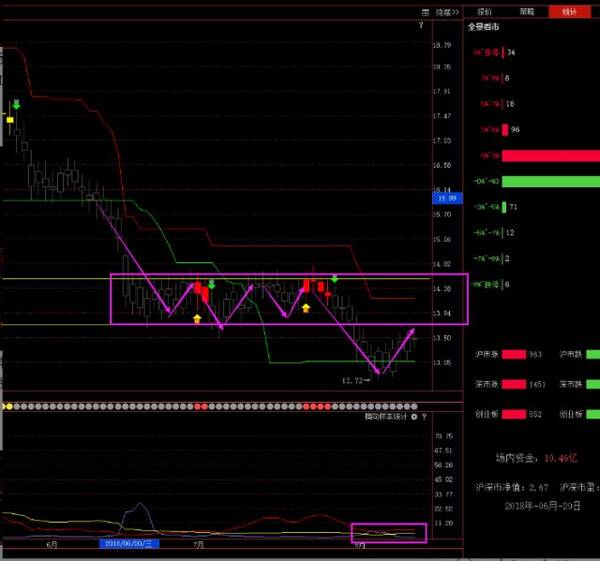Click the 创业板 red bar showing 552
This screenshot has width=600, height=561.
pos(514,414)
